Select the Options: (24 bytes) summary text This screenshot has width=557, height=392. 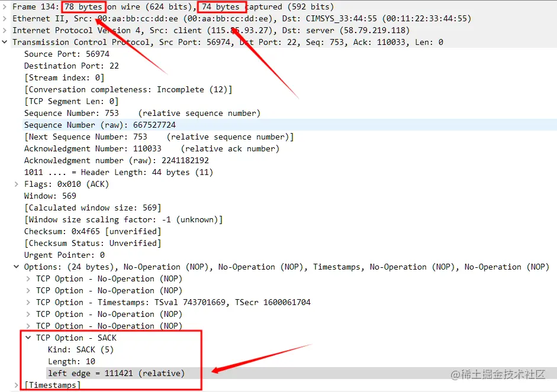(x=286, y=267)
